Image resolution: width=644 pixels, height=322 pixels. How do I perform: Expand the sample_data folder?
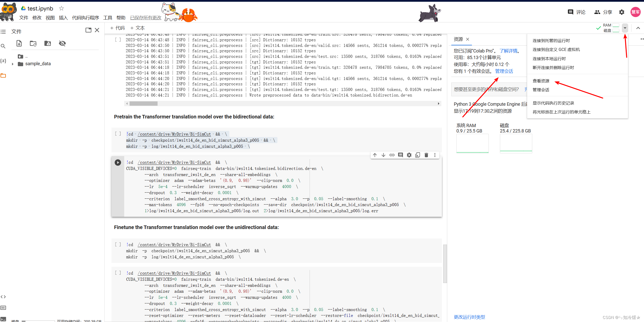[13, 64]
